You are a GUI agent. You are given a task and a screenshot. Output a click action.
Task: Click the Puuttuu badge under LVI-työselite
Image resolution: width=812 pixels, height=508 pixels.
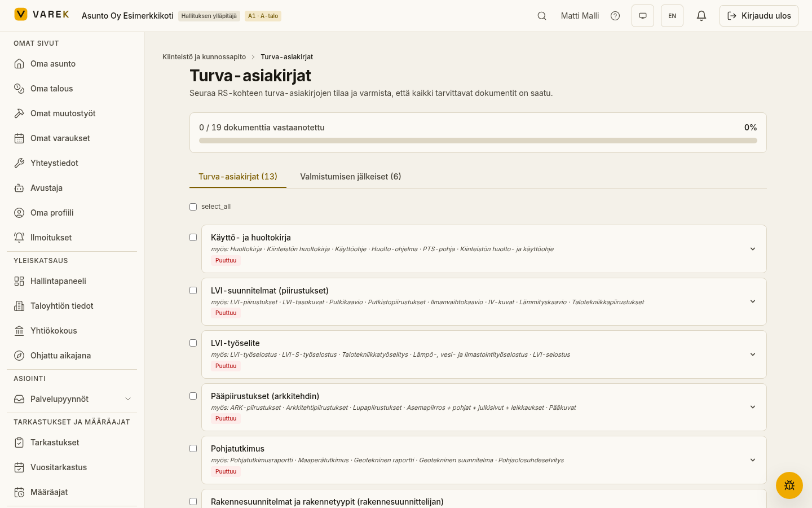(226, 366)
